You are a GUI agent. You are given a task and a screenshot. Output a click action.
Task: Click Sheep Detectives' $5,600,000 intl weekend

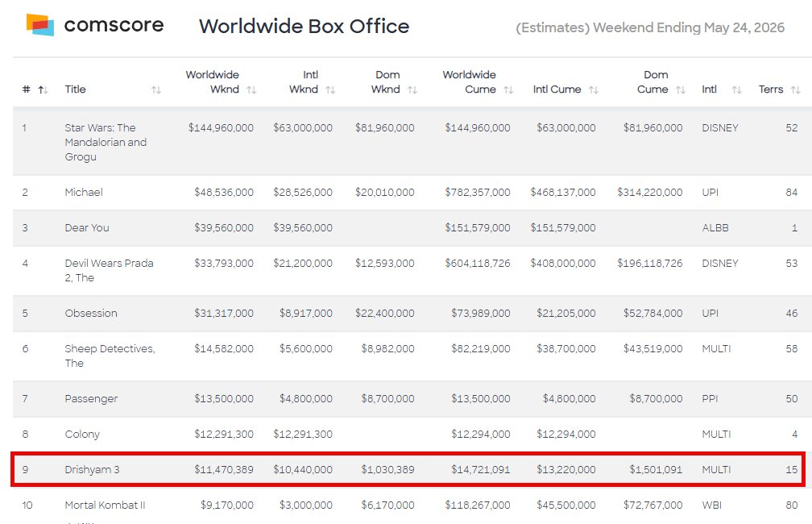306,349
